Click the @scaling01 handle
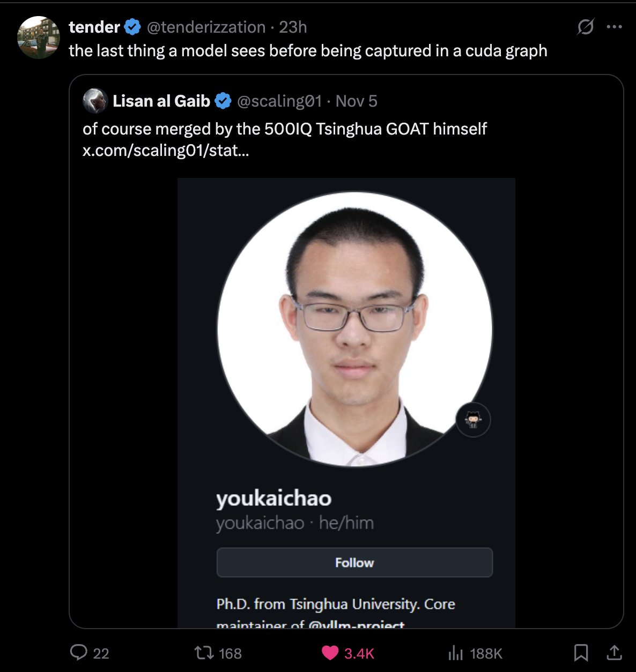 279,101
